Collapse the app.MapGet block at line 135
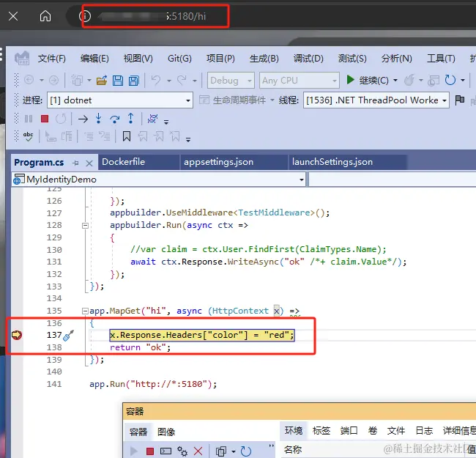Screen dimensions: 476x458 (x=85, y=311)
